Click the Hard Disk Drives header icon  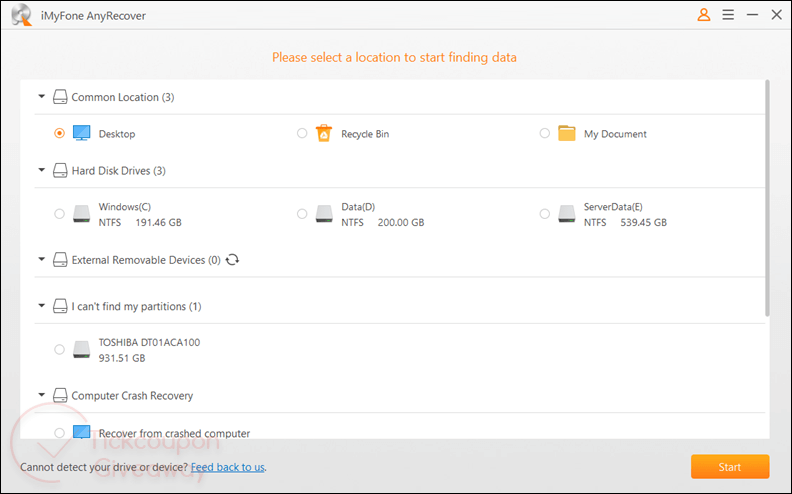tap(60, 171)
